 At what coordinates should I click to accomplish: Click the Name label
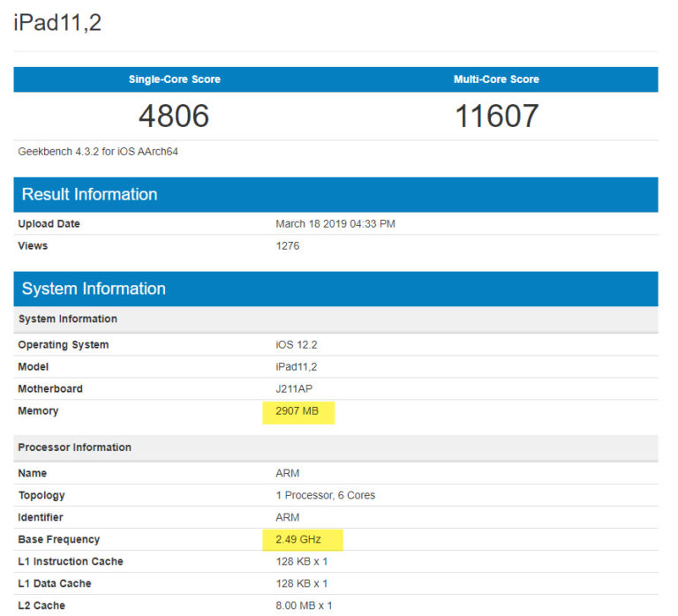pyautogui.click(x=33, y=473)
